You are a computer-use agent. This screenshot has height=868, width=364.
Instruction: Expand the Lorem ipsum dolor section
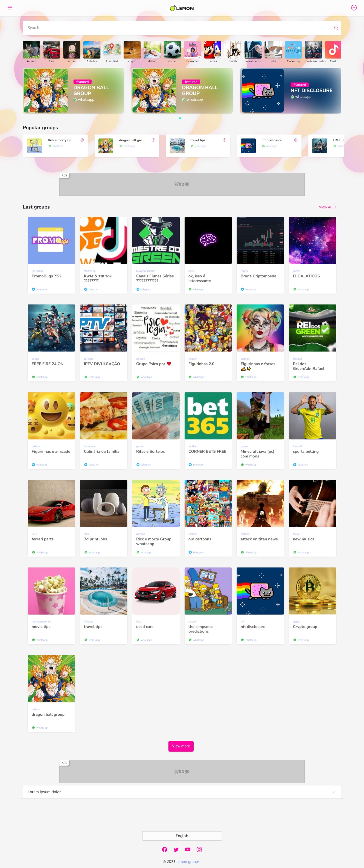182,792
